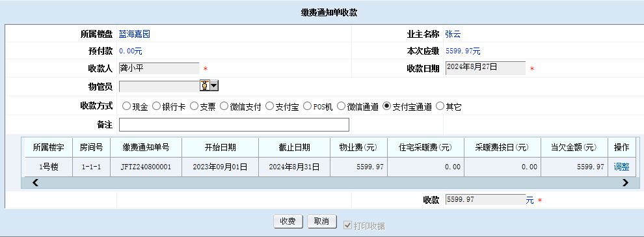Click the 收费 button
The height and width of the screenshot is (237, 644).
pyautogui.click(x=288, y=221)
